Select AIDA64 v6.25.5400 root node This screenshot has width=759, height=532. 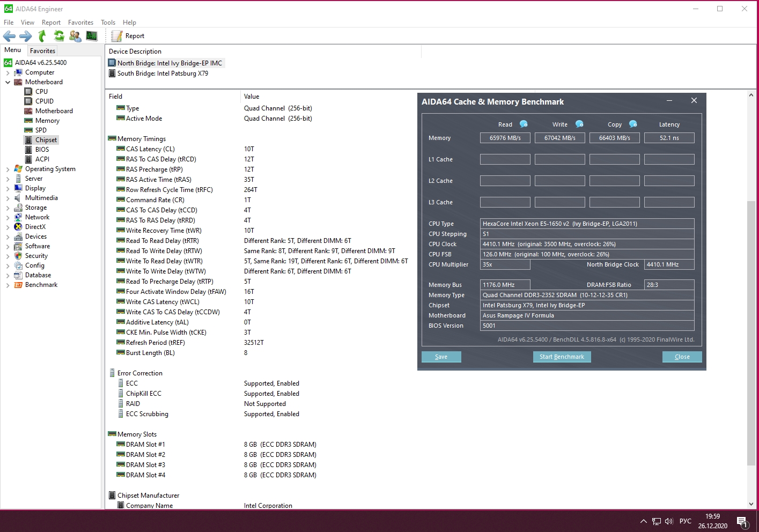pyautogui.click(x=41, y=63)
